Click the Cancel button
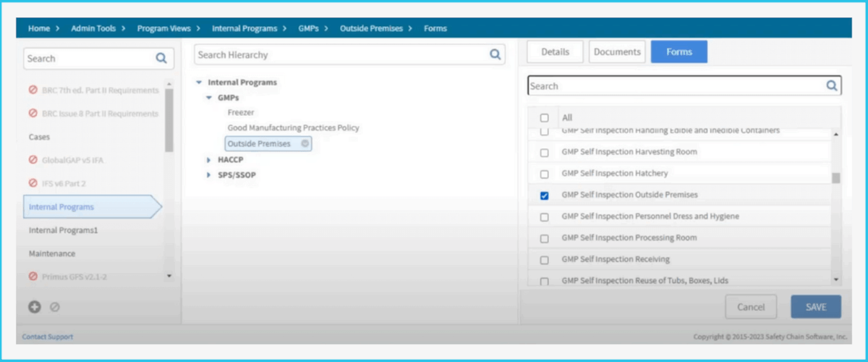 [x=751, y=307]
